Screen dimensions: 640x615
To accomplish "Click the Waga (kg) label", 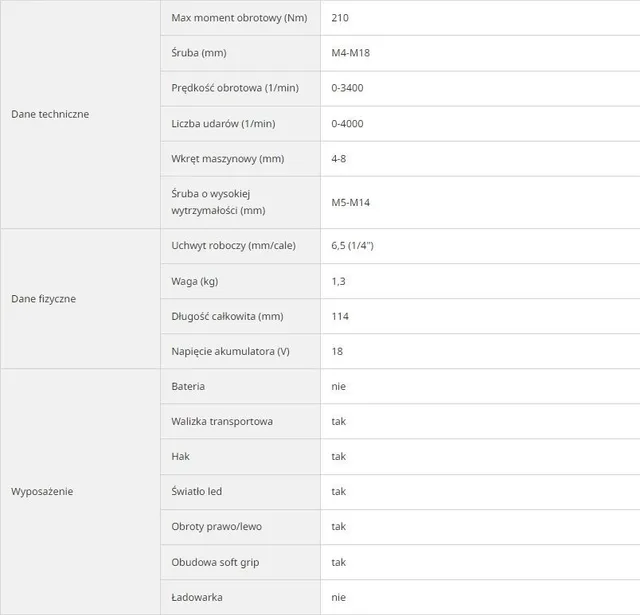I will point(195,281).
